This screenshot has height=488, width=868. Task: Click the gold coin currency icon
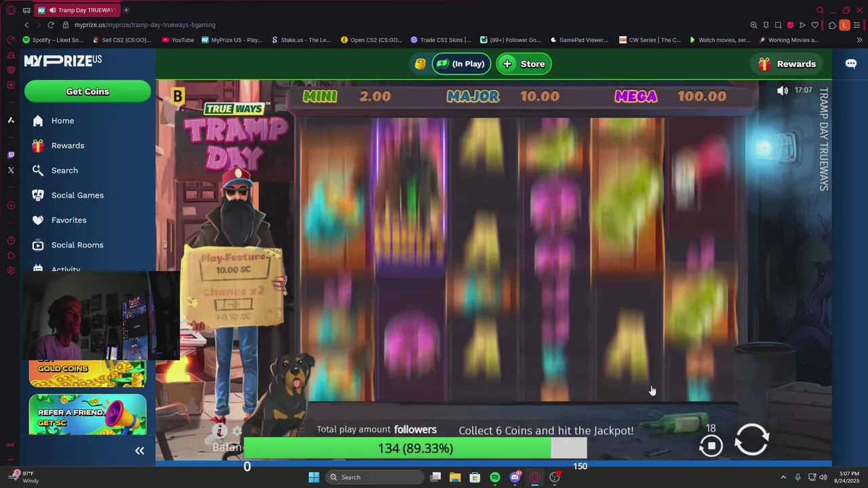420,64
